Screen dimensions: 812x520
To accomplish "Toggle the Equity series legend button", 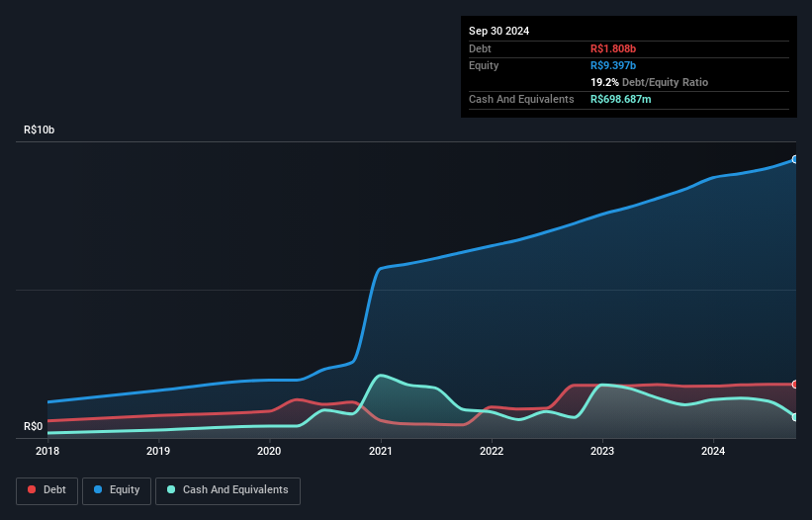I will pos(117,490).
